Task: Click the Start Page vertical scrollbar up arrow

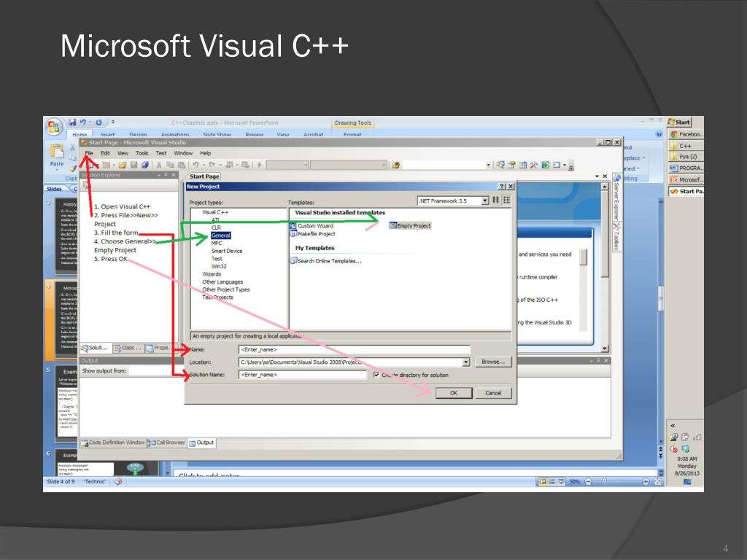Action: [x=605, y=187]
